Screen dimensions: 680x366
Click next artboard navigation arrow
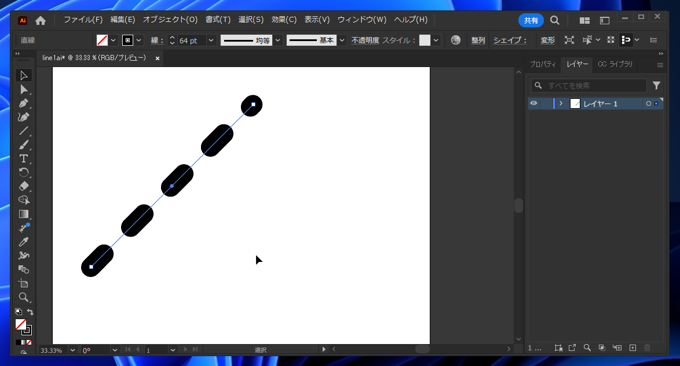pos(186,350)
